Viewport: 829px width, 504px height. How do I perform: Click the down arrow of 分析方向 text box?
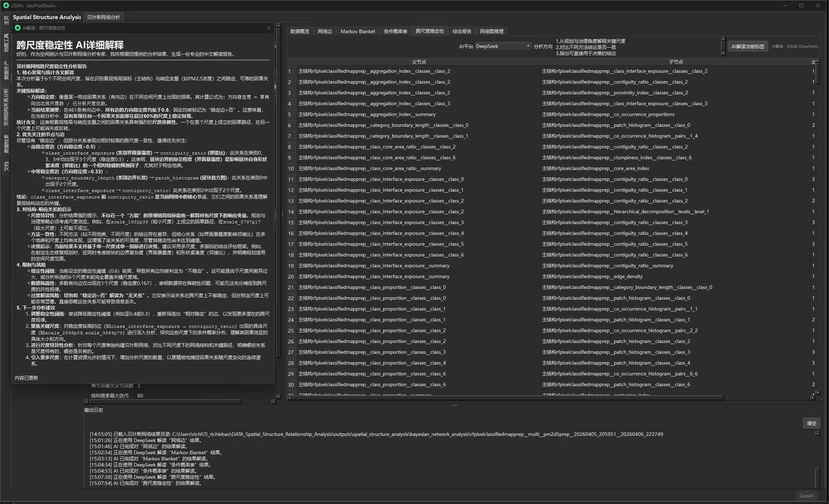723,54
